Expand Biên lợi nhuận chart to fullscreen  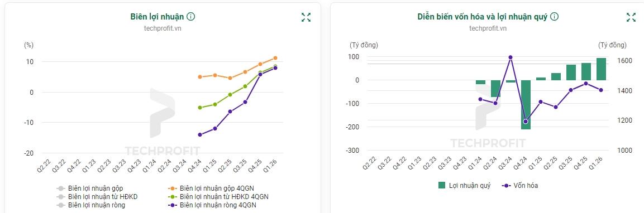coord(306,17)
